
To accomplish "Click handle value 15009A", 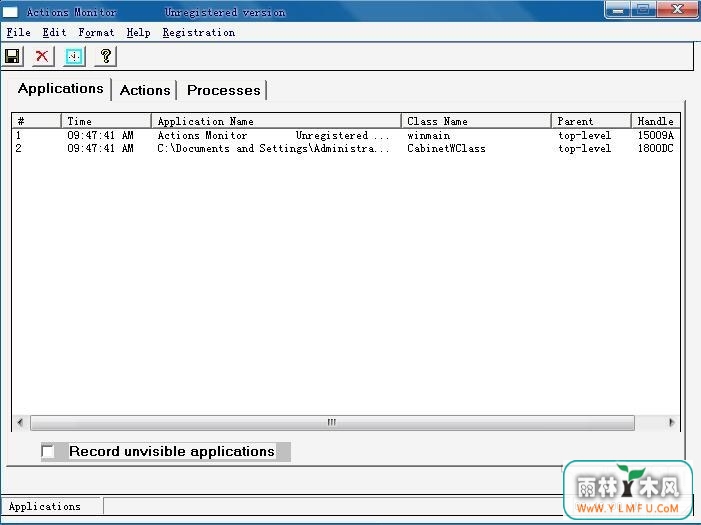I will (655, 135).
